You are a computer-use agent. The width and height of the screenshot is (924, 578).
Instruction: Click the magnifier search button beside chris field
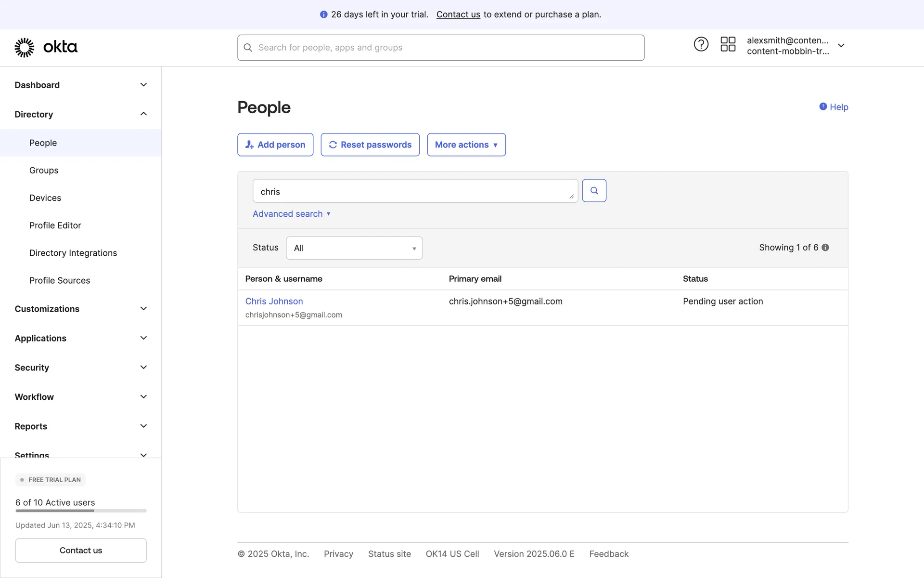coord(594,191)
